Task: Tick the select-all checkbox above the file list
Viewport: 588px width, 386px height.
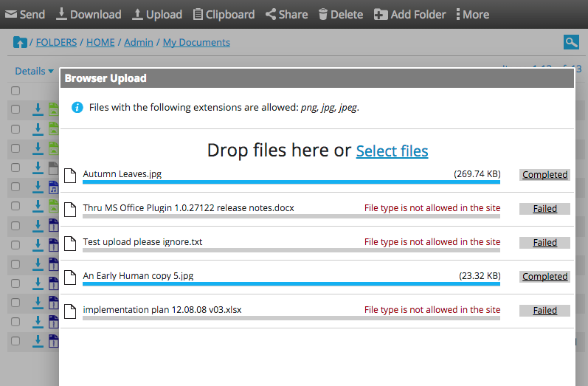Action: (x=15, y=91)
